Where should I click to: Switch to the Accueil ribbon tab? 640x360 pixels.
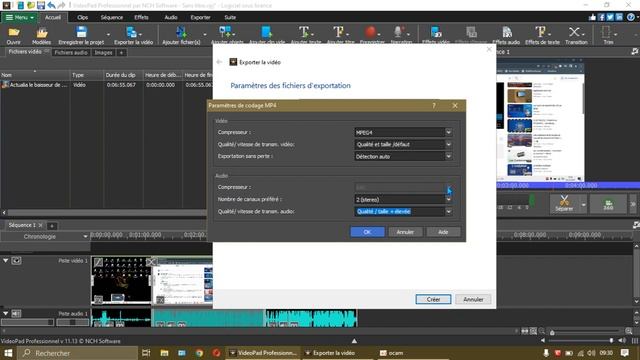53,17
